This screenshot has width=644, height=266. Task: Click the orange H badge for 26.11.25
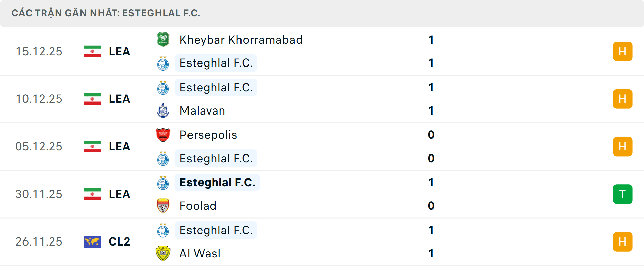(622, 242)
